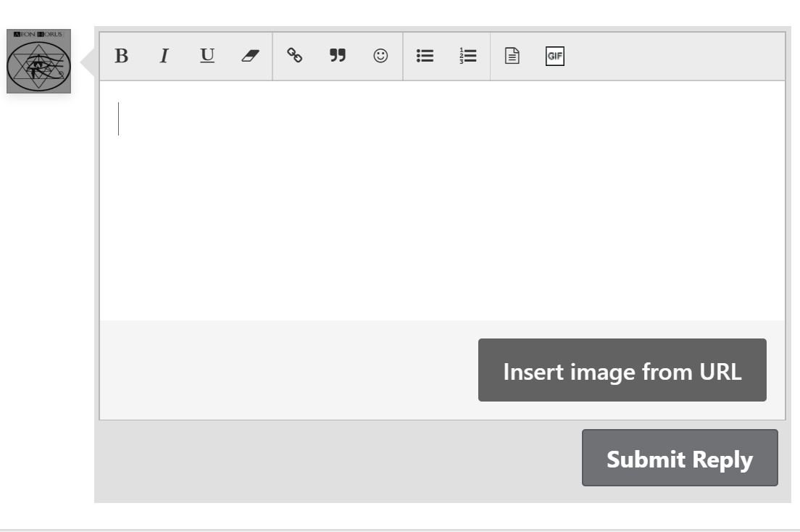Screen dimensions: 800x532
Task: Open the Aeon Horus avatar image
Action: pyautogui.click(x=39, y=62)
